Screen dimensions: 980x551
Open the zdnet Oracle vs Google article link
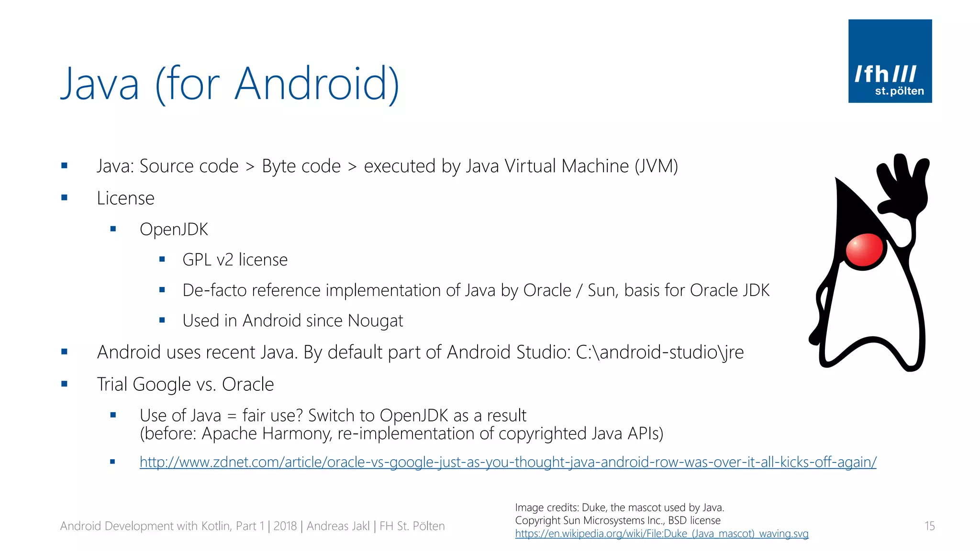tap(507, 462)
